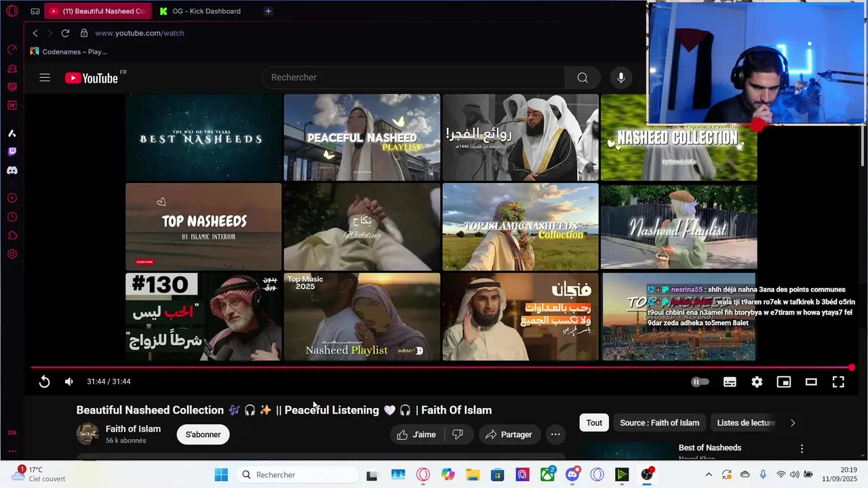The height and width of the screenshot is (488, 868).
Task: Open Twitch panel in Opera sidebar
Action: coord(12,151)
